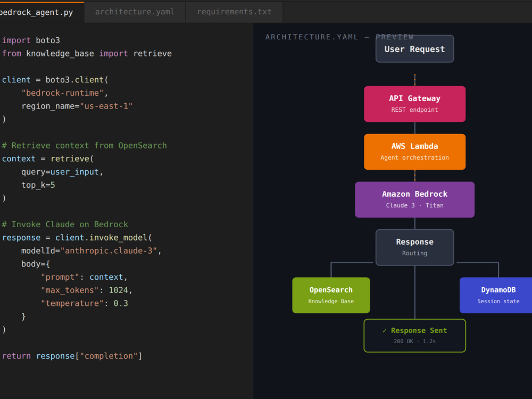532x399 pixels.
Task: Click the 'import boto3' code line
Action: [31, 40]
